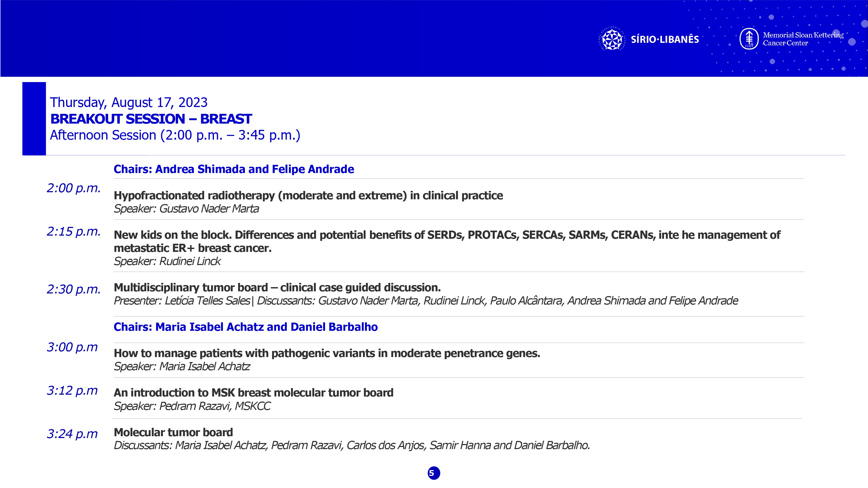Image resolution: width=868 pixels, height=488 pixels.
Task: Click Speaker: Gustavo Nader Marta
Action: tap(186, 209)
